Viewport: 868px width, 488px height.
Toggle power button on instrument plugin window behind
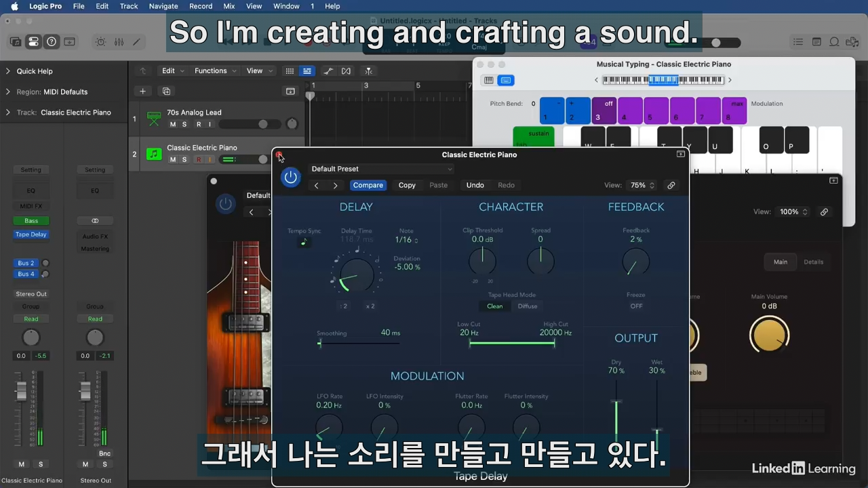tap(226, 204)
